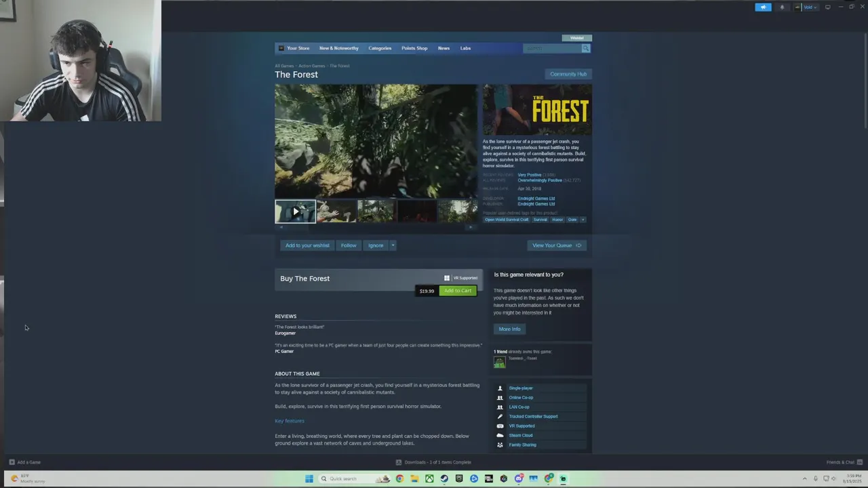This screenshot has height=488, width=868.
Task: Select the Horror tag
Action: (x=557, y=220)
